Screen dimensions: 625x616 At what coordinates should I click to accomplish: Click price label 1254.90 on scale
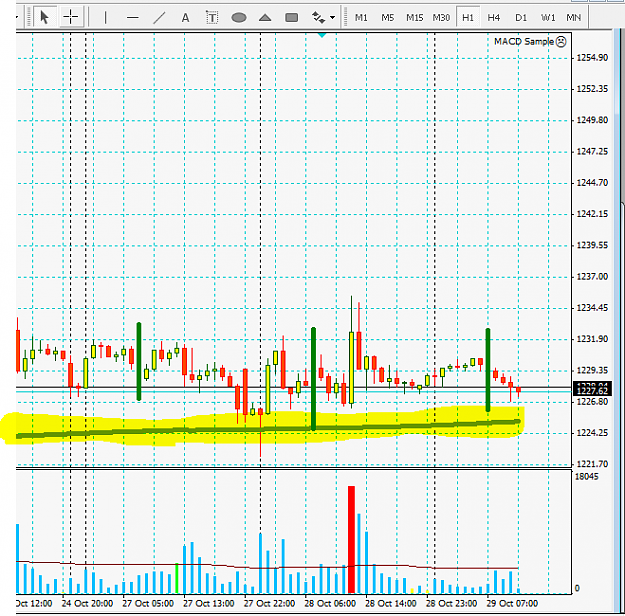click(x=592, y=58)
